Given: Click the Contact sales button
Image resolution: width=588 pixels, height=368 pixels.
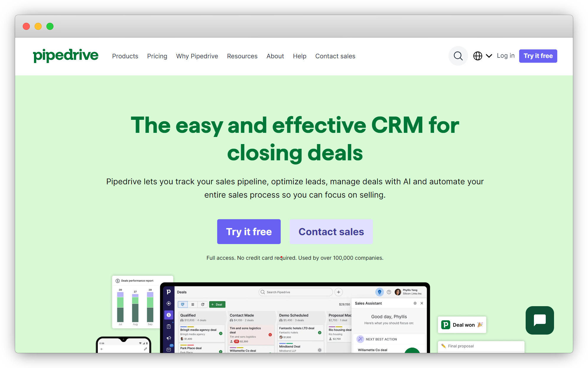Looking at the screenshot, I should [331, 231].
